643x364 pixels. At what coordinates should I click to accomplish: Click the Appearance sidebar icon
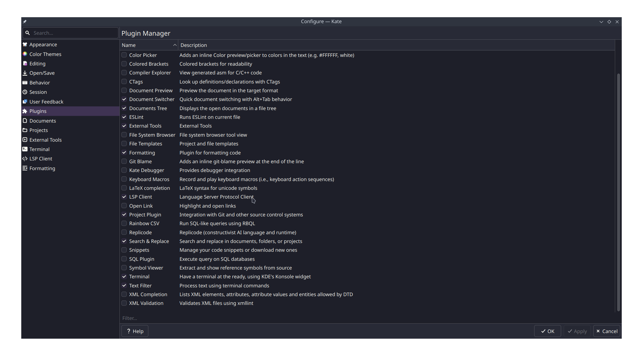point(25,44)
